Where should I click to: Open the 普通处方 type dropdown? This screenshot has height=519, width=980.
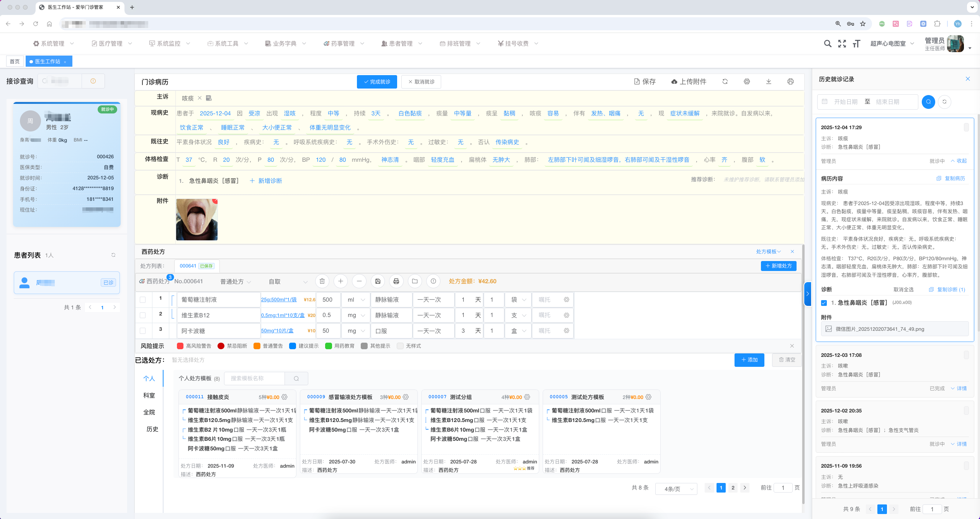235,282
